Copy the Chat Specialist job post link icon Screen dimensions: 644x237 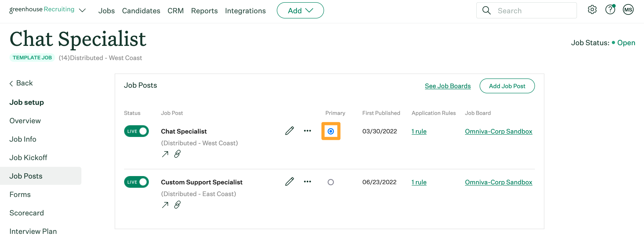pos(177,154)
